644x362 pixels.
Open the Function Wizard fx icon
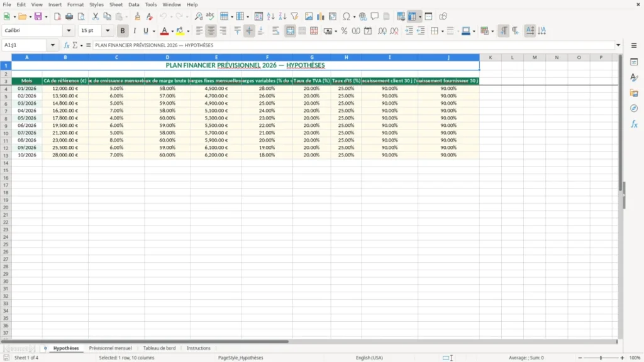(x=67, y=45)
